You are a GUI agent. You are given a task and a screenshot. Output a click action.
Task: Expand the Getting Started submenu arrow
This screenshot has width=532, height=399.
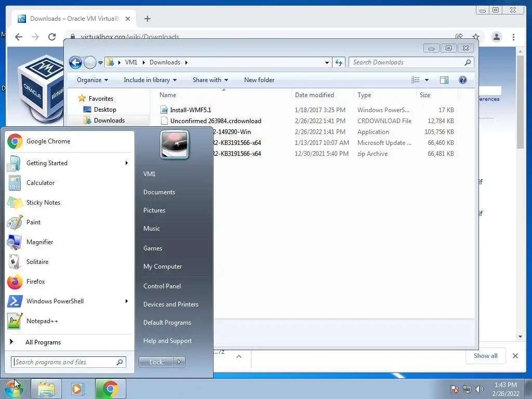pos(127,163)
